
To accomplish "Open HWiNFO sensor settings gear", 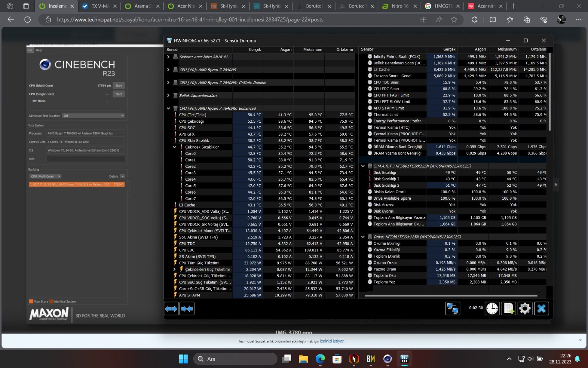I will (x=525, y=309).
